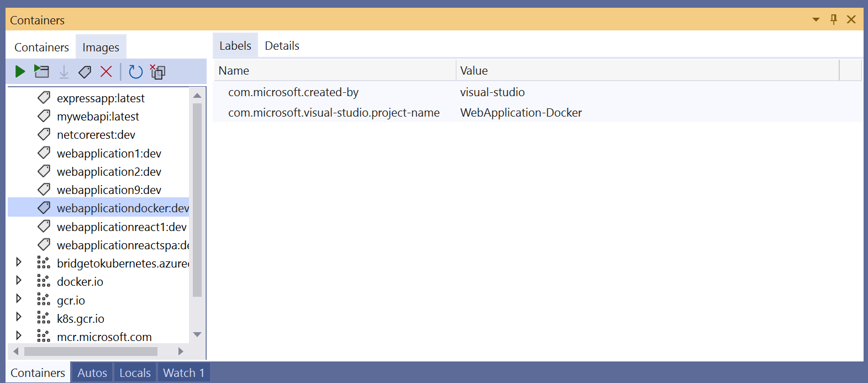Select the netcorerest:dev image
This screenshot has height=383, width=868.
96,135
